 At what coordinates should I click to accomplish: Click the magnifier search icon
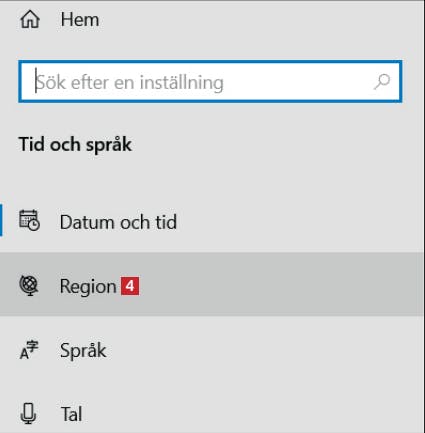point(382,82)
